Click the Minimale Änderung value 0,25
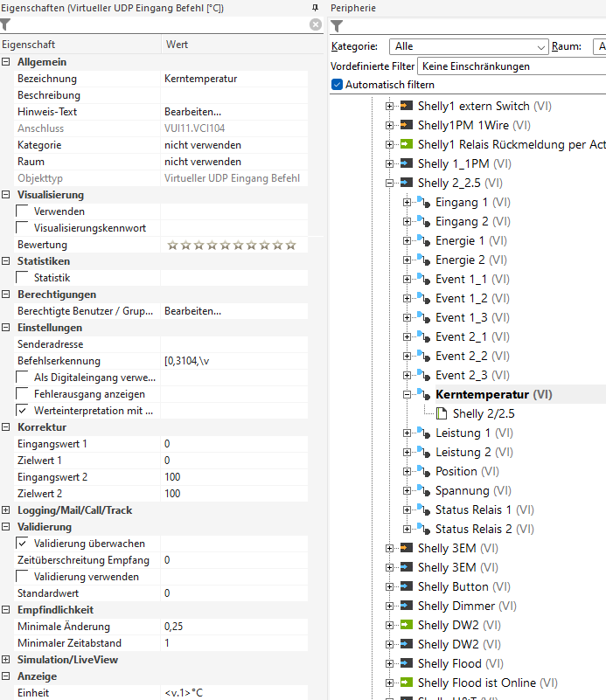The height and width of the screenshot is (700, 606). tap(174, 627)
